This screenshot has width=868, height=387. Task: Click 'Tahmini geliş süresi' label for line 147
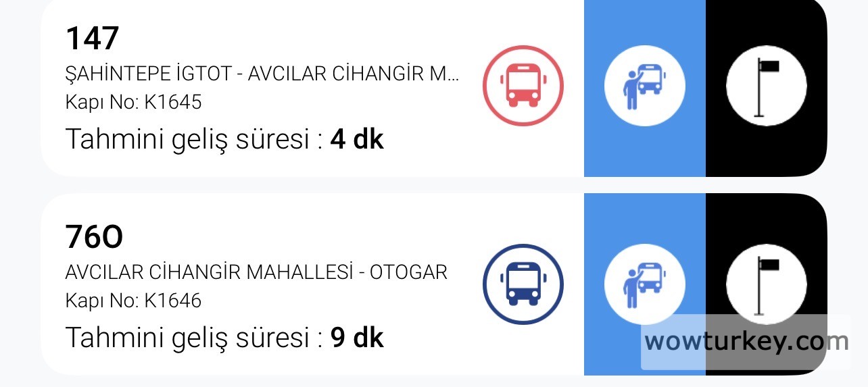tap(193, 140)
